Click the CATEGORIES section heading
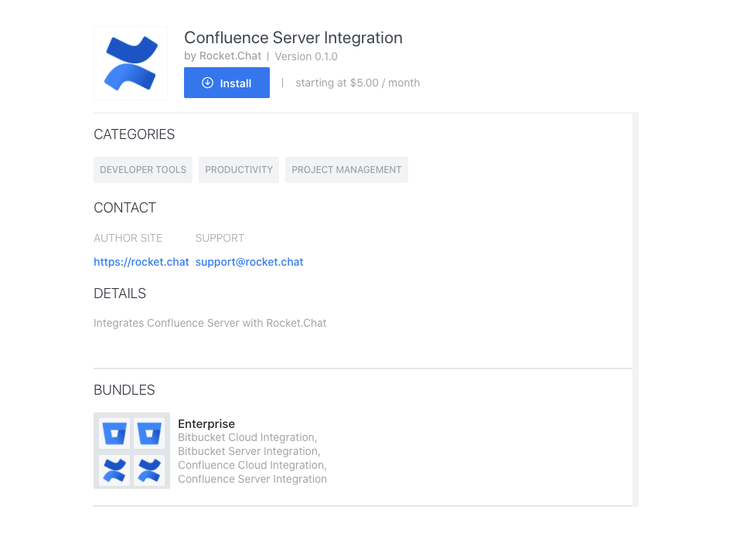 tap(134, 134)
